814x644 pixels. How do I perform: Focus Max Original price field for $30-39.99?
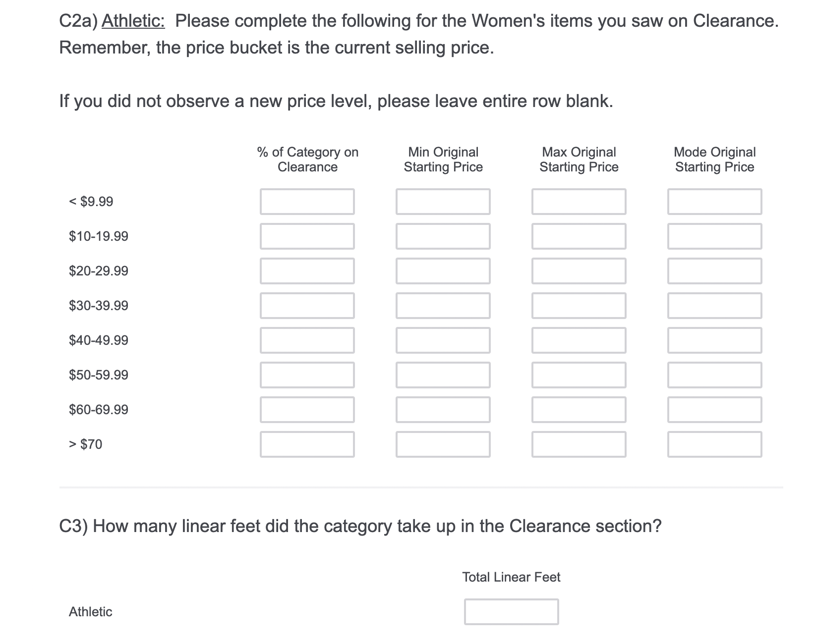579,306
